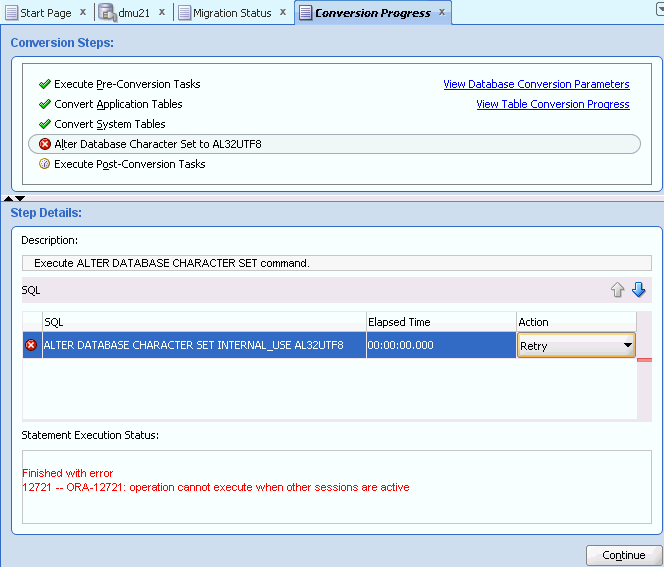Close the Start Page tab
Image resolution: width=664 pixels, height=567 pixels.
pyautogui.click(x=83, y=12)
